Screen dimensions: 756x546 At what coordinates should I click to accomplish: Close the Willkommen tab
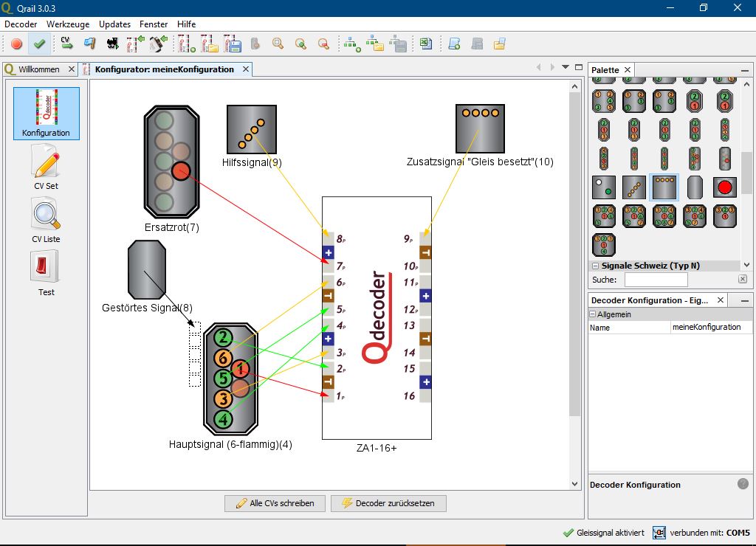click(x=72, y=69)
